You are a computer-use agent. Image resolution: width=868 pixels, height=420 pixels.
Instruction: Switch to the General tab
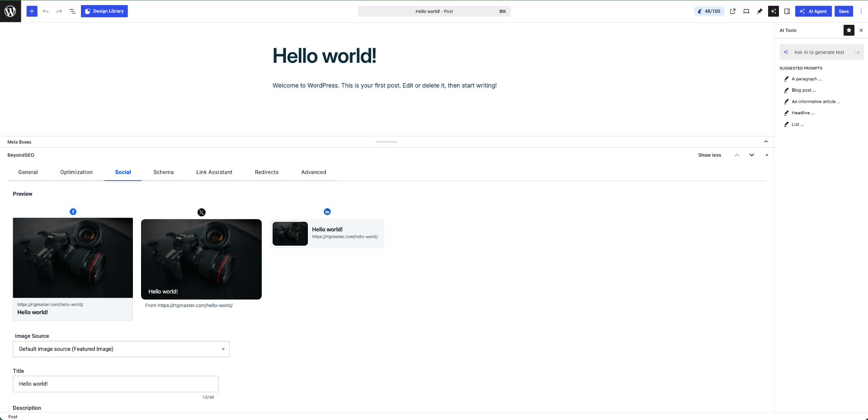28,172
